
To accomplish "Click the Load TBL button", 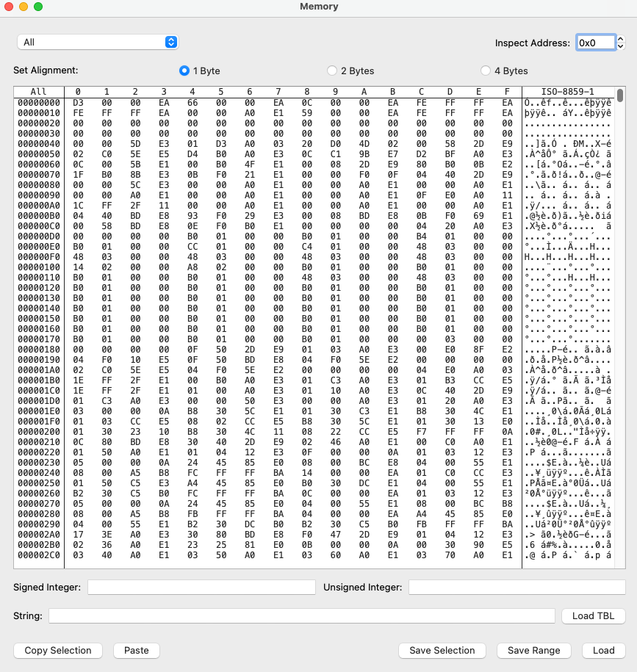I will 593,615.
